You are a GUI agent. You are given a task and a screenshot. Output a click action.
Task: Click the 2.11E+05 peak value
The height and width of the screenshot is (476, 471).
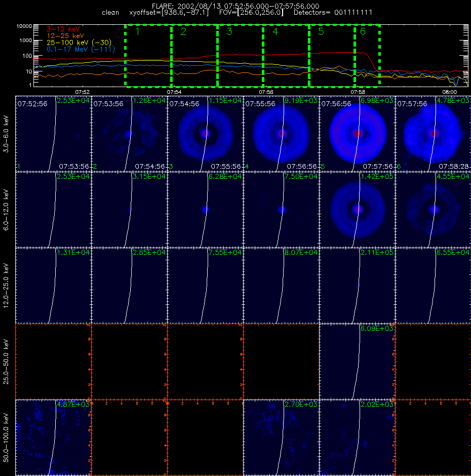[x=377, y=252]
